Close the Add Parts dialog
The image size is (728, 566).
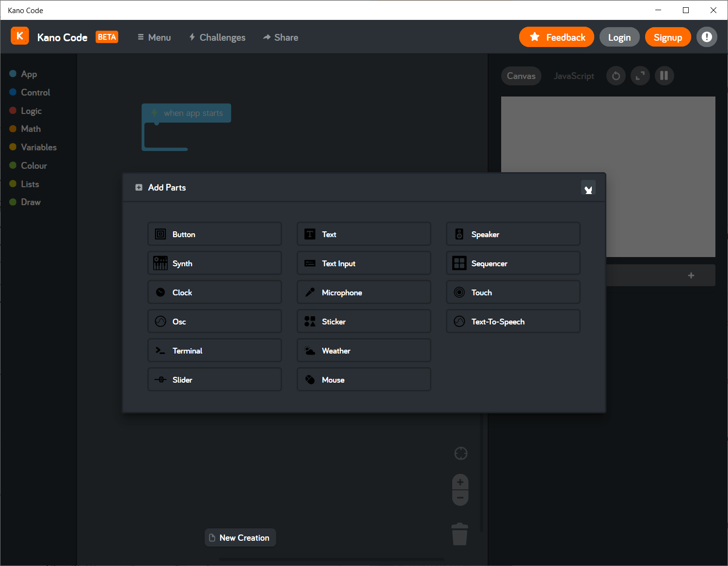click(x=588, y=188)
